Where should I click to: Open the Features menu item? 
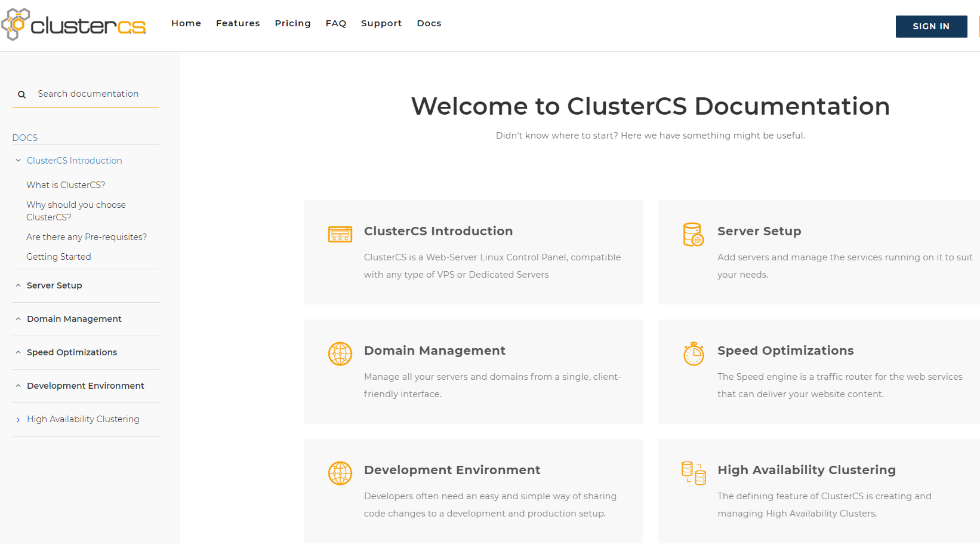[x=238, y=23]
